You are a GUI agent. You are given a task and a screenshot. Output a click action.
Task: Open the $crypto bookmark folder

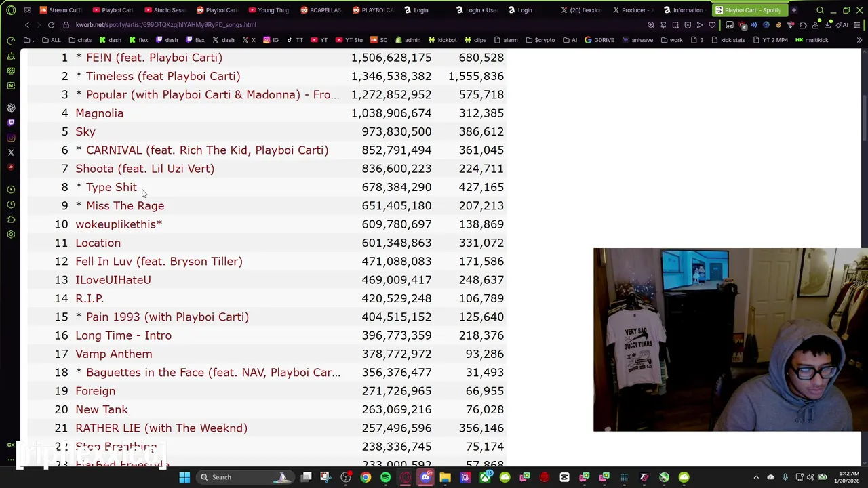[540, 40]
